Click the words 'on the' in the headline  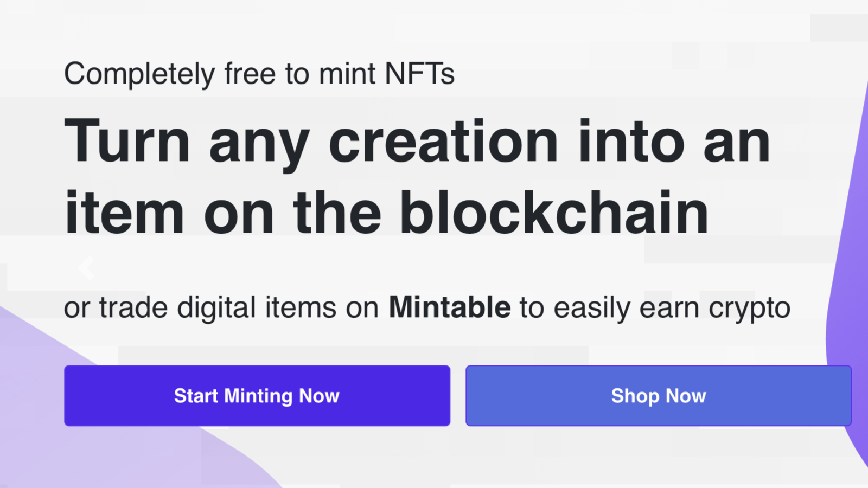click(292, 212)
